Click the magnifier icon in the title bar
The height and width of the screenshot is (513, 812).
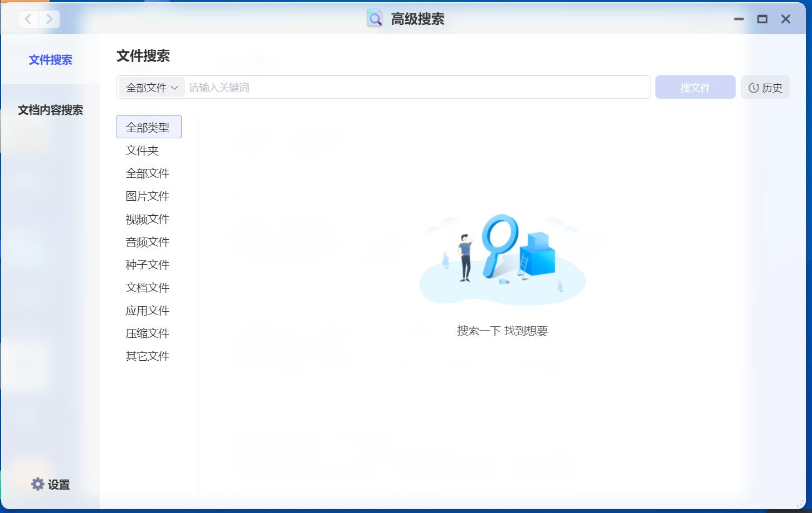(x=373, y=18)
